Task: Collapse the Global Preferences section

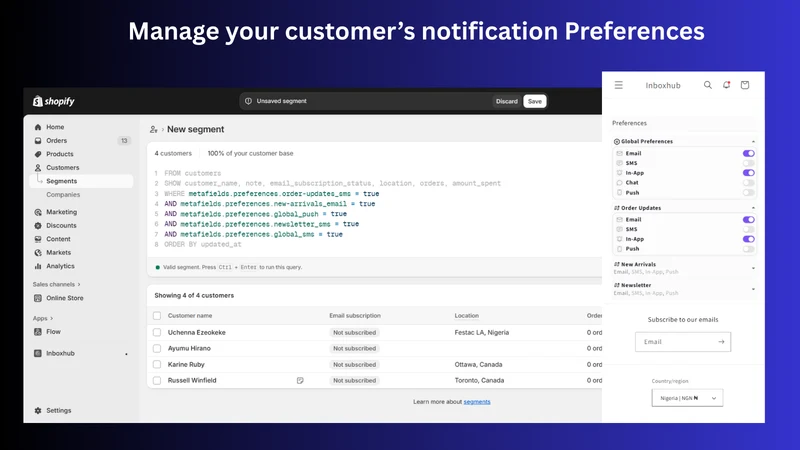Action: tap(753, 141)
